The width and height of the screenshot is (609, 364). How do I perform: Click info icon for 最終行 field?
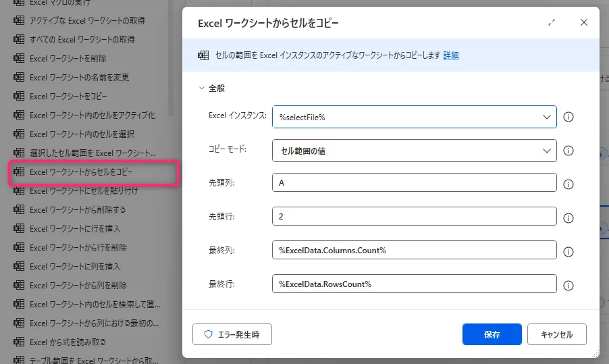point(568,284)
